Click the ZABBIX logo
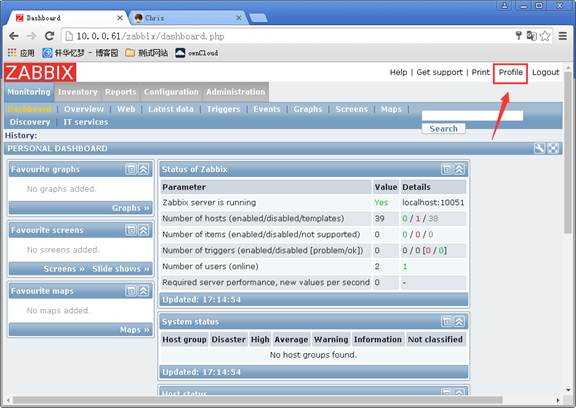This screenshot has width=576, height=408. pyautogui.click(x=40, y=72)
